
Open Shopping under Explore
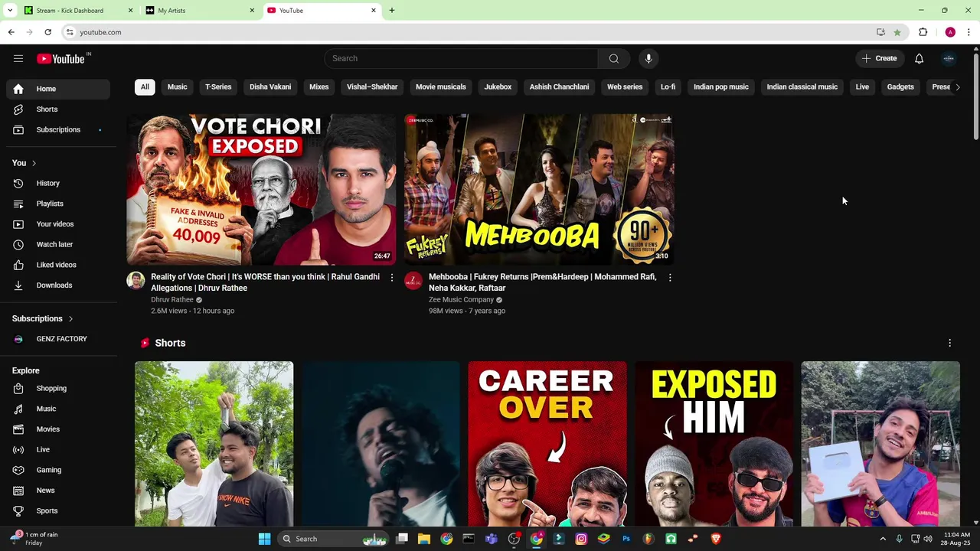pyautogui.click(x=58, y=389)
